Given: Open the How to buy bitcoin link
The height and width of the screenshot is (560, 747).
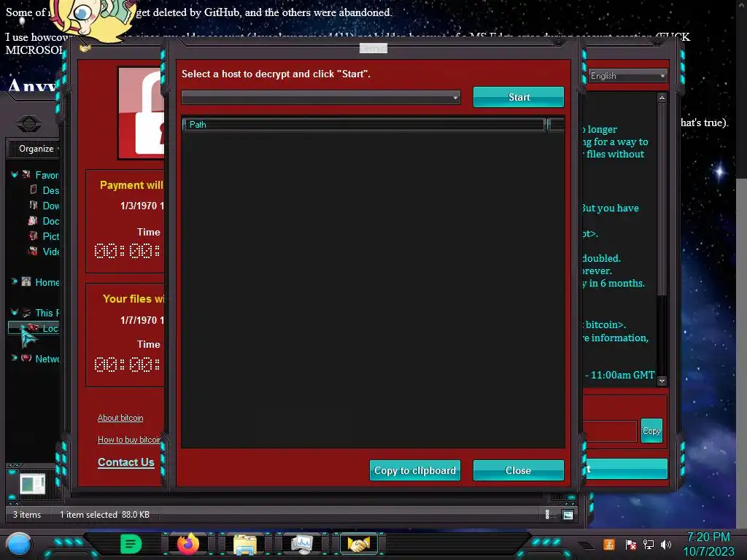Looking at the screenshot, I should tap(130, 440).
